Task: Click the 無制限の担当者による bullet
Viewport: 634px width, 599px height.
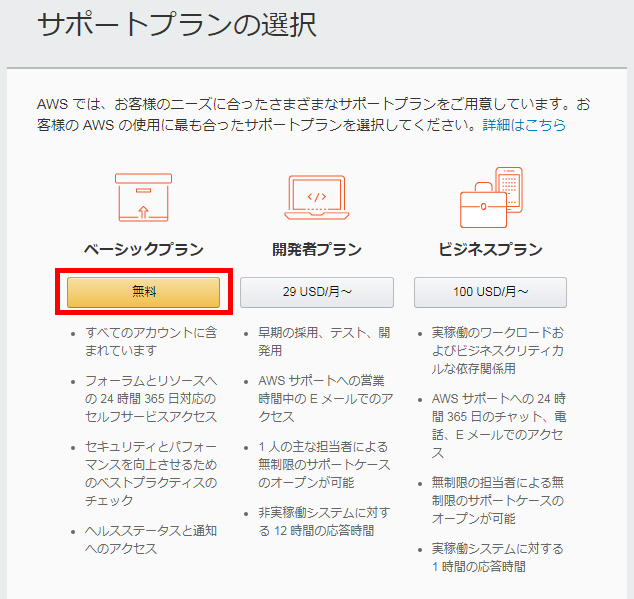Action: coord(498,500)
